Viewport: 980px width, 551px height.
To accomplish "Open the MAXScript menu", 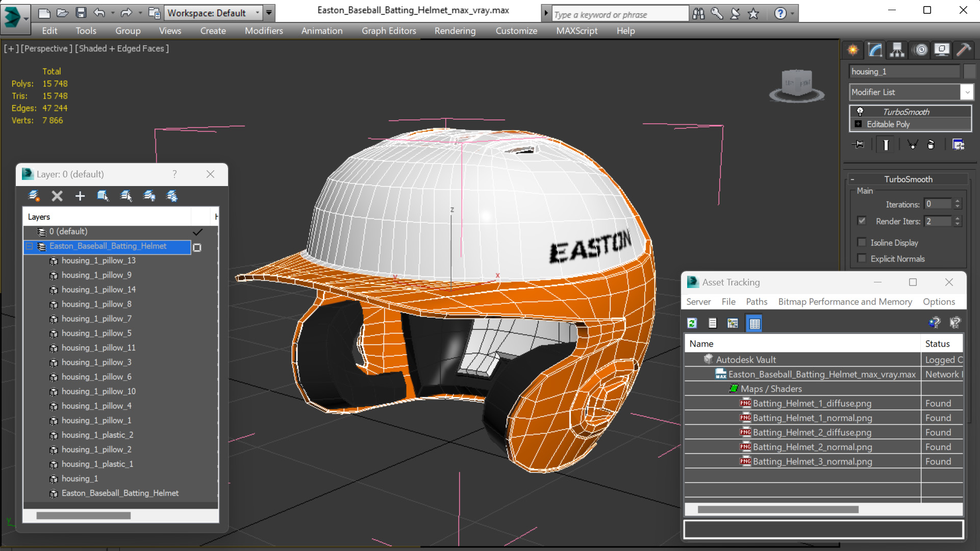I will [576, 31].
